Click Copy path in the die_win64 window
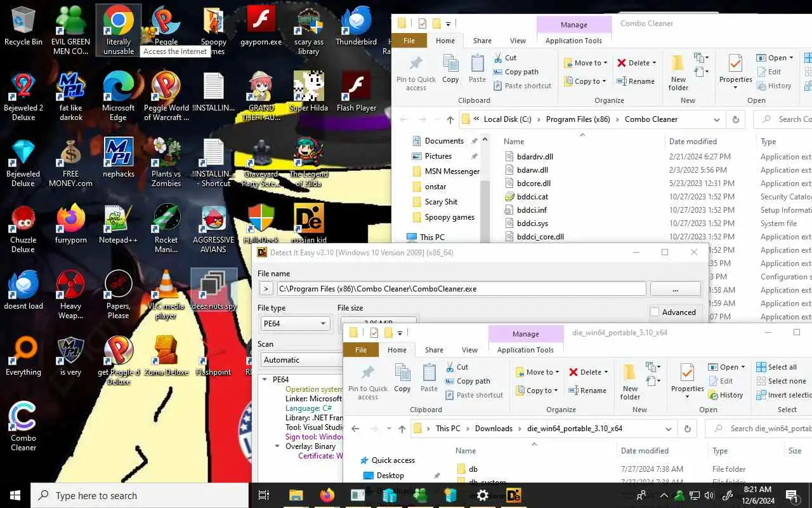This screenshot has width=812, height=508. click(x=468, y=381)
